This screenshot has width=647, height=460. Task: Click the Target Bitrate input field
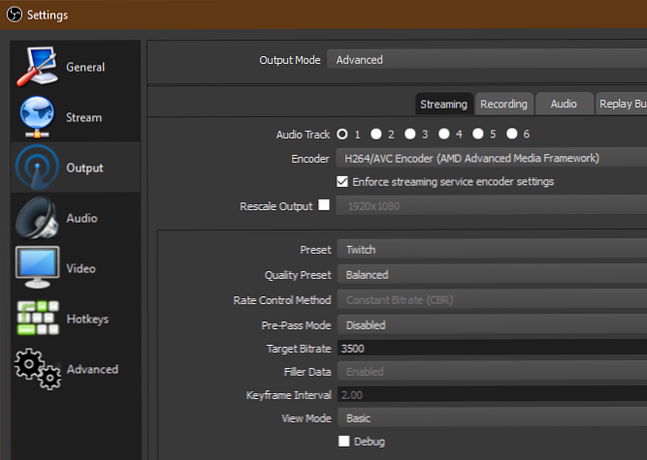pos(490,349)
